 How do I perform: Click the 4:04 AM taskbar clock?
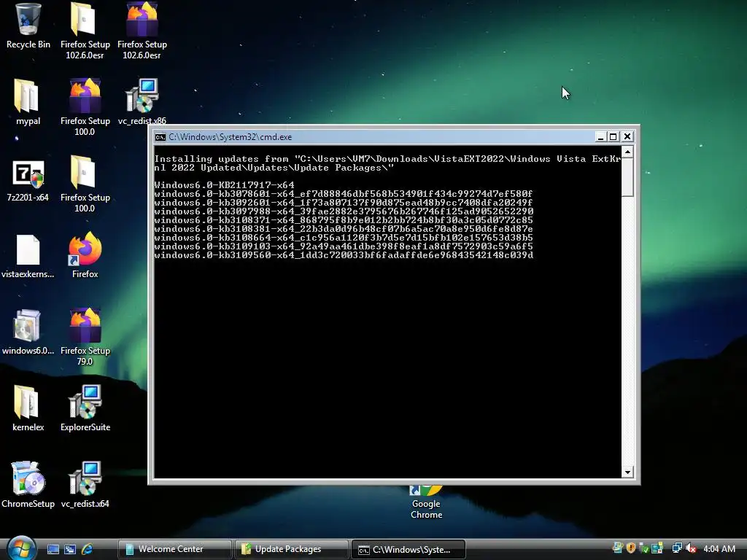(x=719, y=548)
